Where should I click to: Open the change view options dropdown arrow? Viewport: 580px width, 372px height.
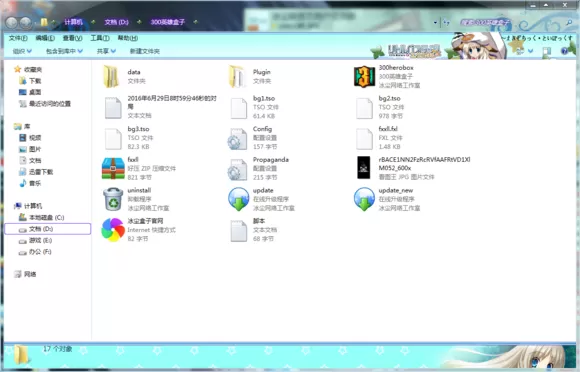click(x=530, y=51)
